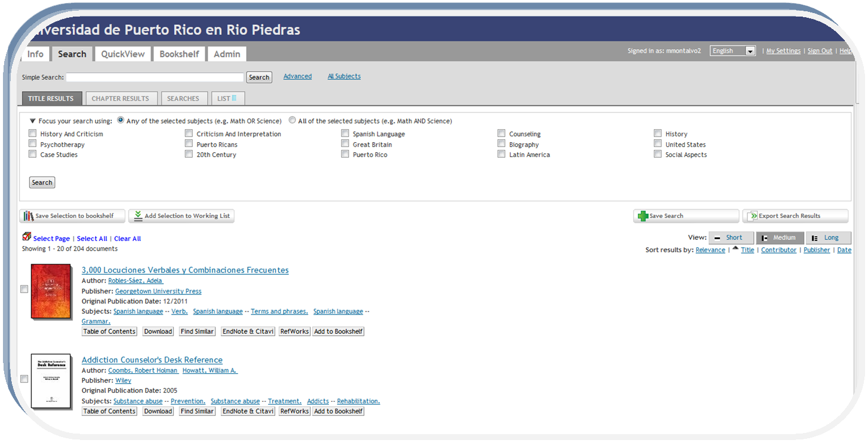
Task: Click the green plus Save Search icon
Action: [643, 216]
